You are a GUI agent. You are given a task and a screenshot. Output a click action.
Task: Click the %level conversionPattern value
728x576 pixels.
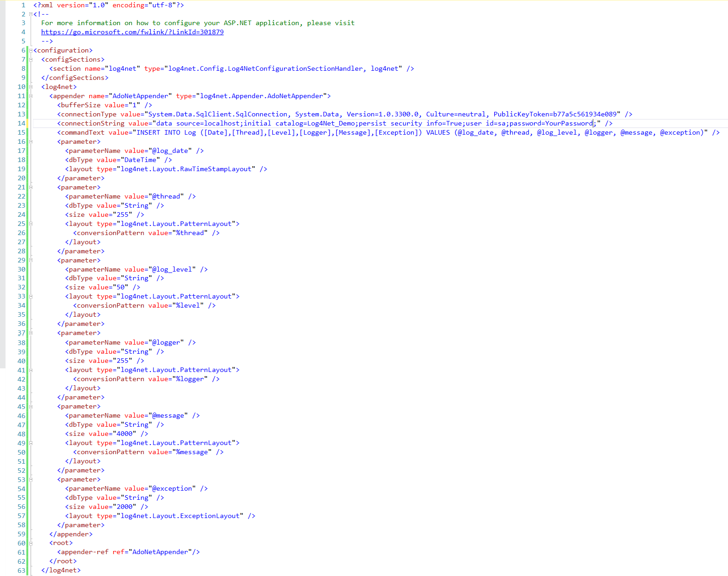(188, 305)
